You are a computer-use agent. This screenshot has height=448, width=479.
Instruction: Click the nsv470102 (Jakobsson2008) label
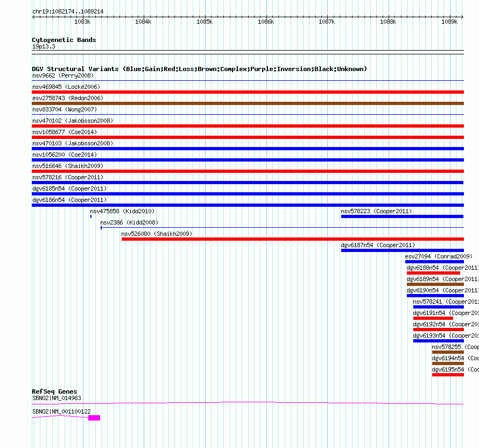tap(73, 121)
